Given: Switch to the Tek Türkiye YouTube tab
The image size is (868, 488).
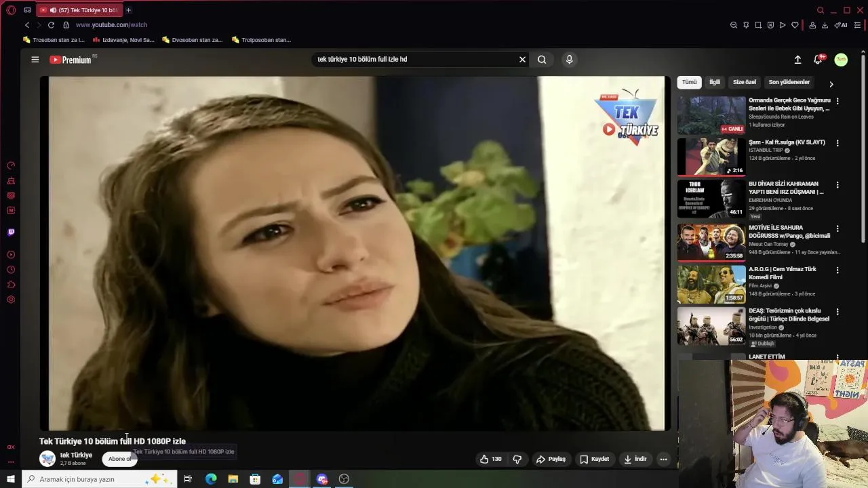Looking at the screenshot, I should [x=79, y=10].
